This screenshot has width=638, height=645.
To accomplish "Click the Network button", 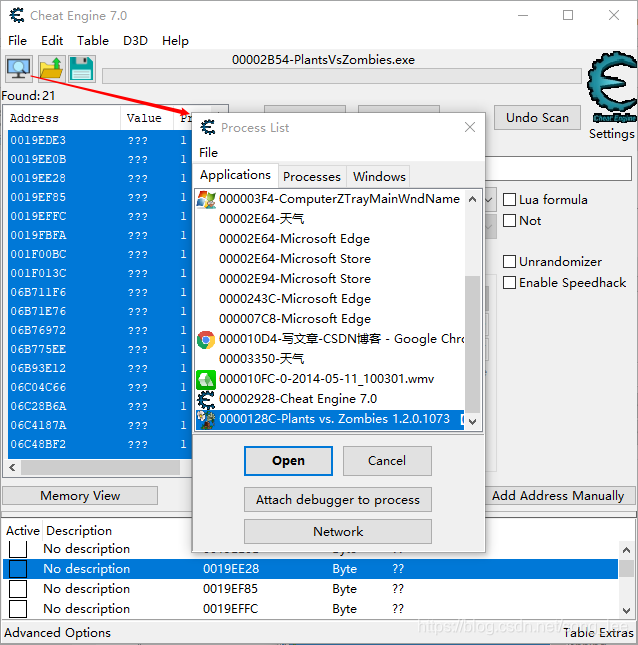I will [338, 531].
